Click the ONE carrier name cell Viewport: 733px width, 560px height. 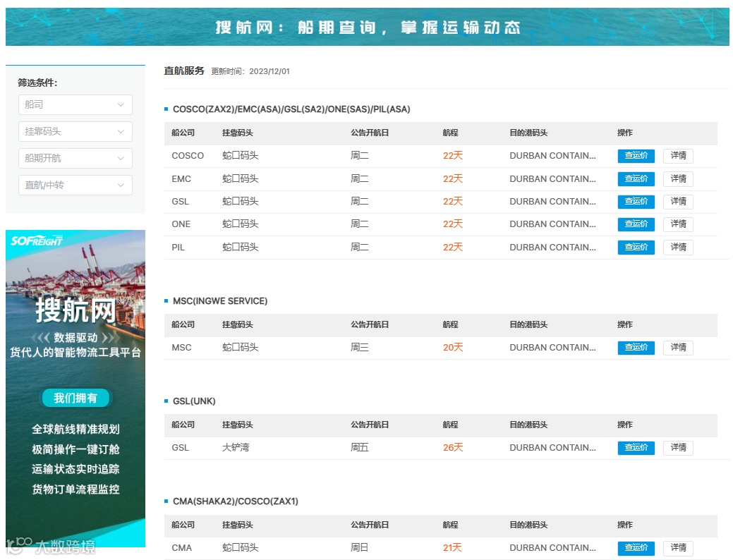coord(181,224)
